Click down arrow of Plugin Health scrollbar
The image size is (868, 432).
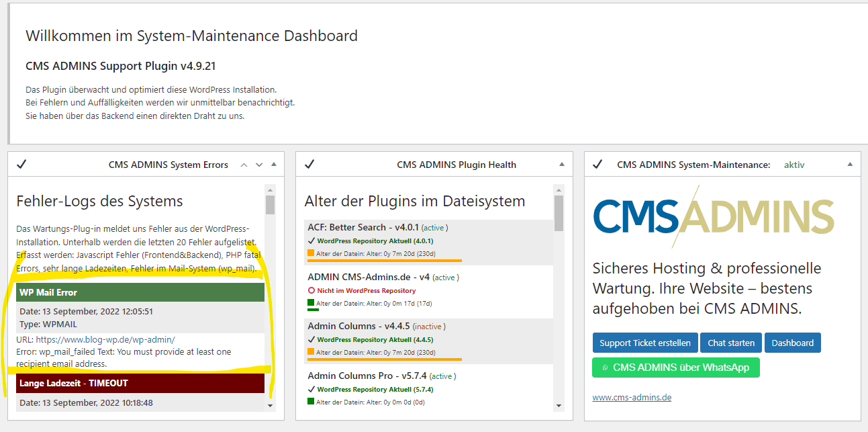coord(559,405)
